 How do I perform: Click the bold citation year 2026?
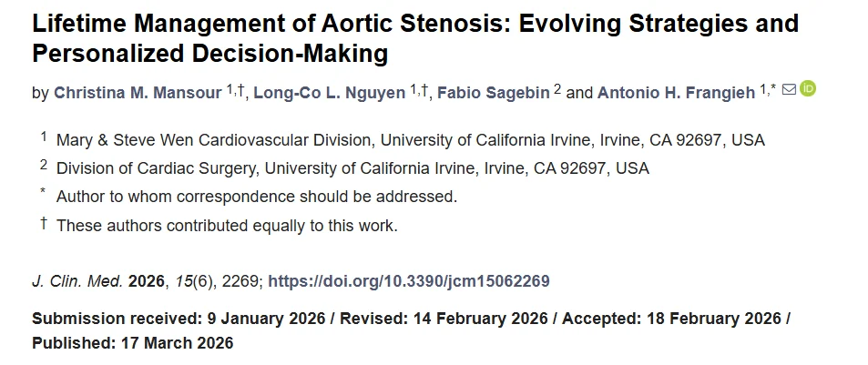146,281
